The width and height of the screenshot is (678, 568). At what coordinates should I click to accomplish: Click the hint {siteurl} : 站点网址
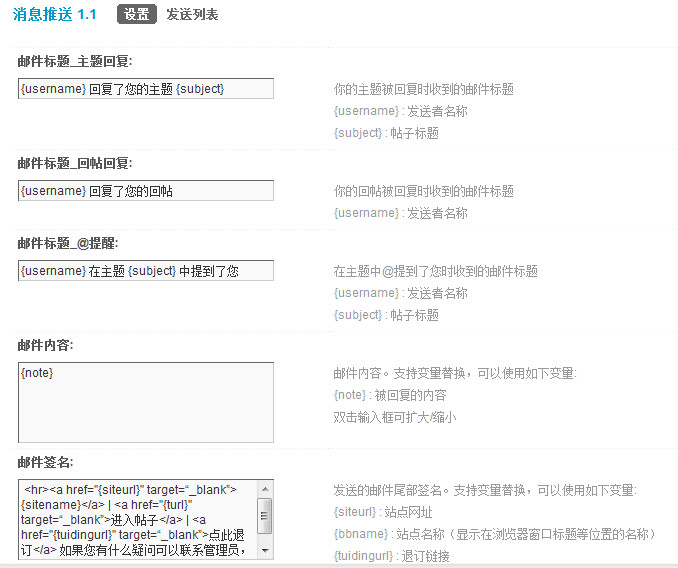point(383,512)
